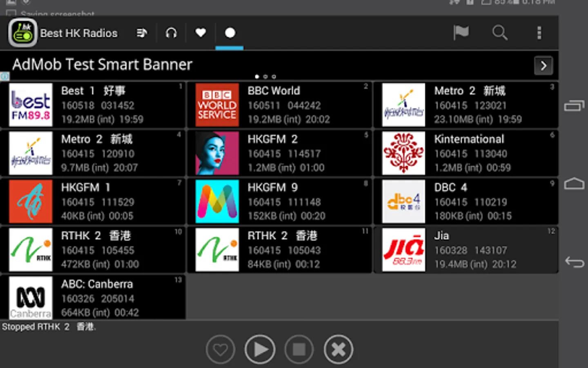Tap RTHK 2 timestamp 160415 105455
Image resolution: width=588 pixels, height=368 pixels.
98,250
